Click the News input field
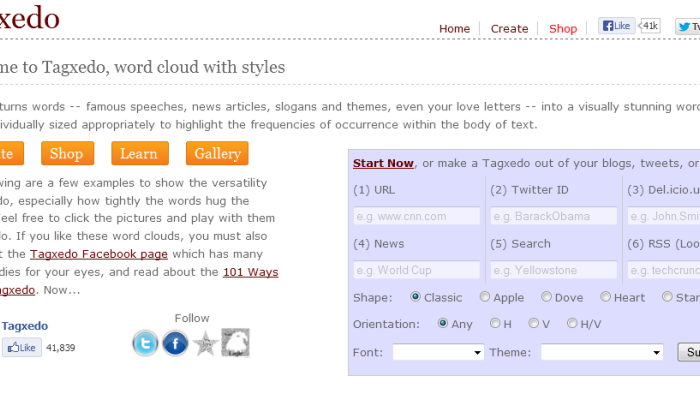This screenshot has width=700, height=394. point(417,270)
